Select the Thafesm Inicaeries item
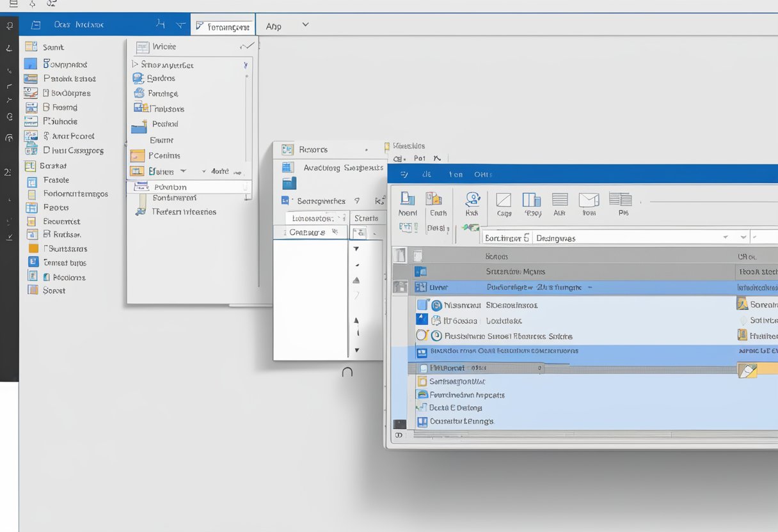This screenshot has width=778, height=532. pos(184,212)
